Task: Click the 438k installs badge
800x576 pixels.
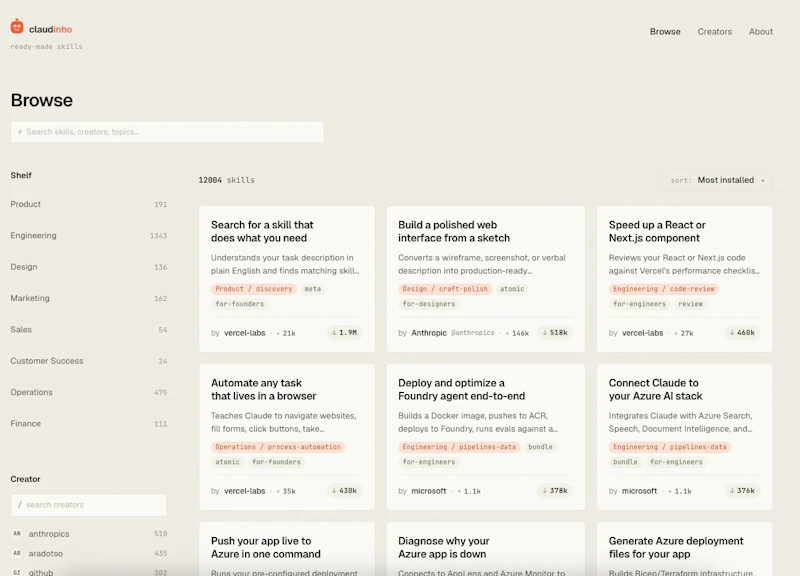Action: (x=344, y=491)
